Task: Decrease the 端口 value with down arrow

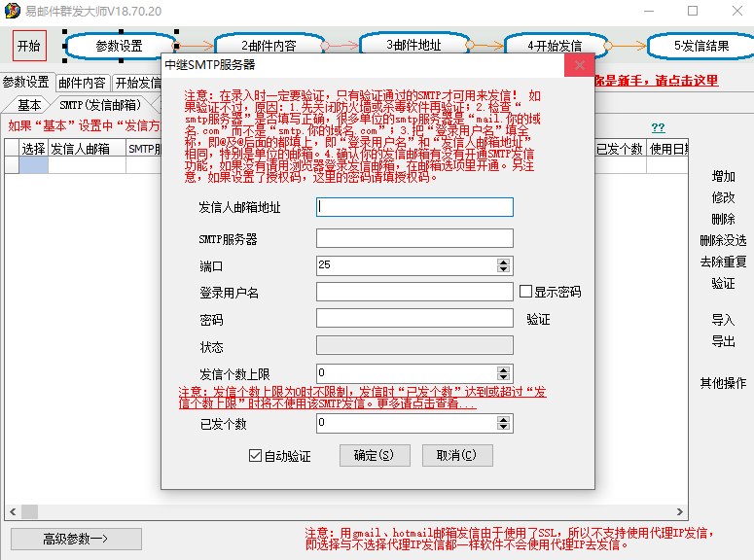Action: (x=503, y=269)
